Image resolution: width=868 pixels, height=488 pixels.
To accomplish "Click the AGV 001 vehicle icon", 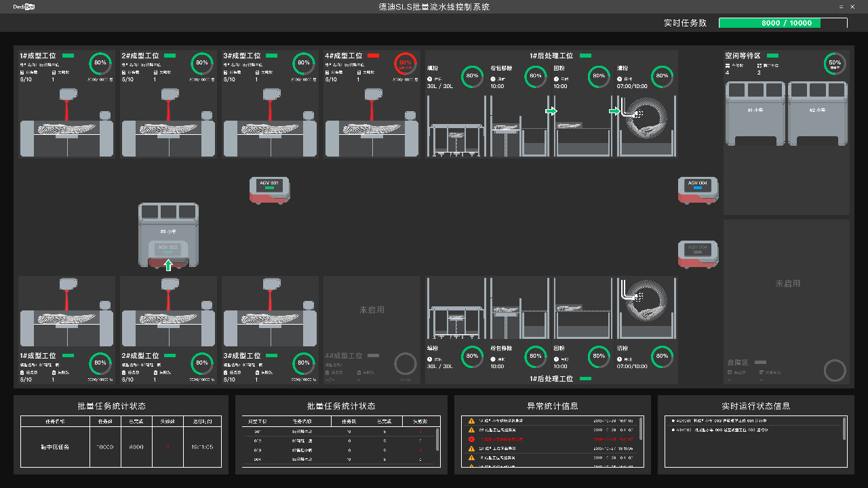I will (x=270, y=189).
